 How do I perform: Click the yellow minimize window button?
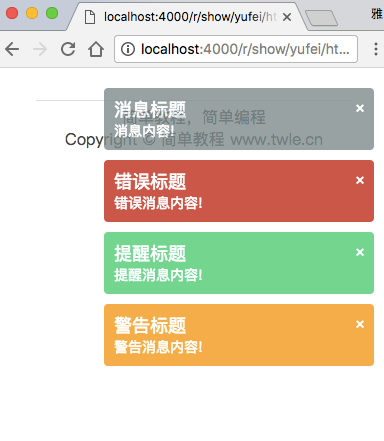pos(32,13)
